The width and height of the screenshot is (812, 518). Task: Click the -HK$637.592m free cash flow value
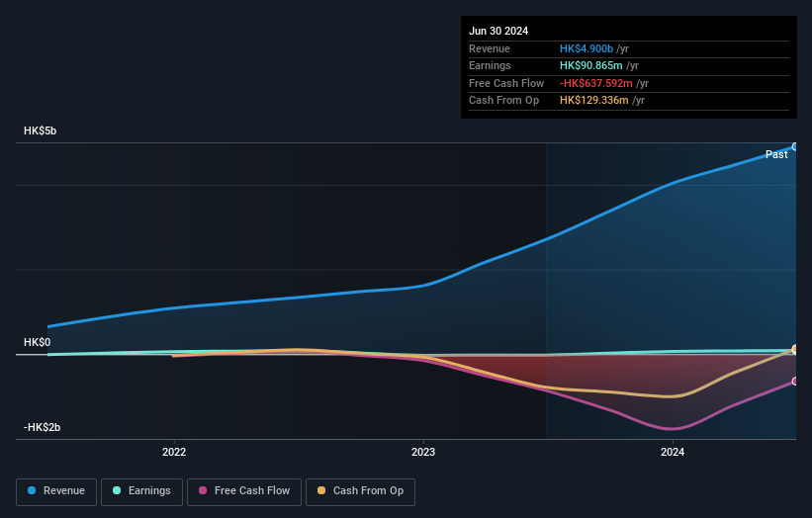click(596, 83)
